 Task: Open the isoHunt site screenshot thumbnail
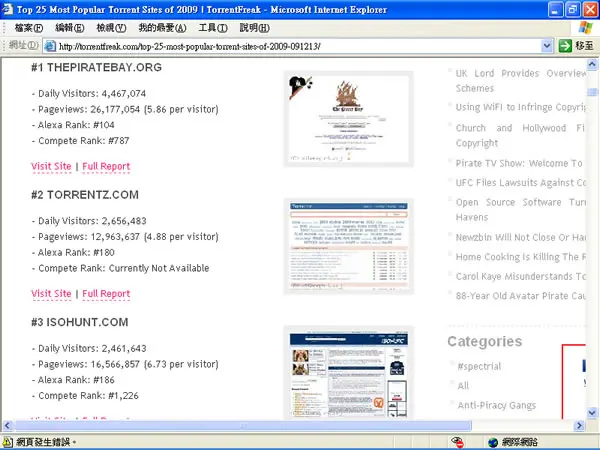click(x=349, y=374)
